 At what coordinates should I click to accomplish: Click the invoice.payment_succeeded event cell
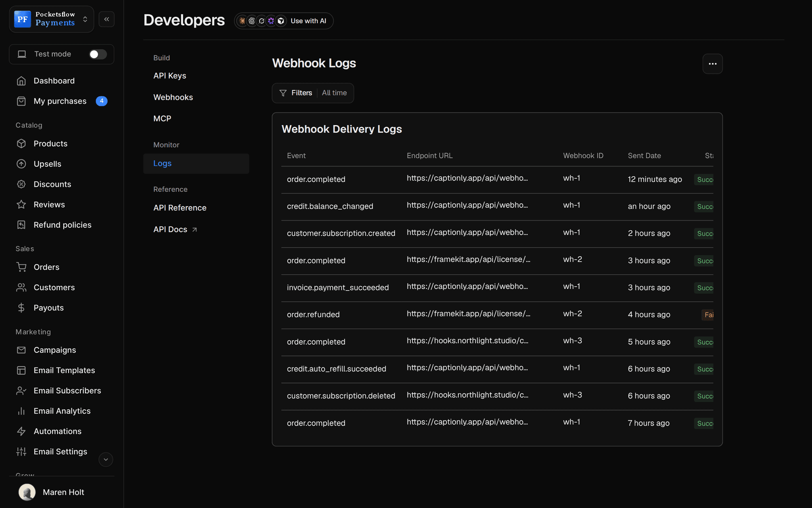pos(338,288)
